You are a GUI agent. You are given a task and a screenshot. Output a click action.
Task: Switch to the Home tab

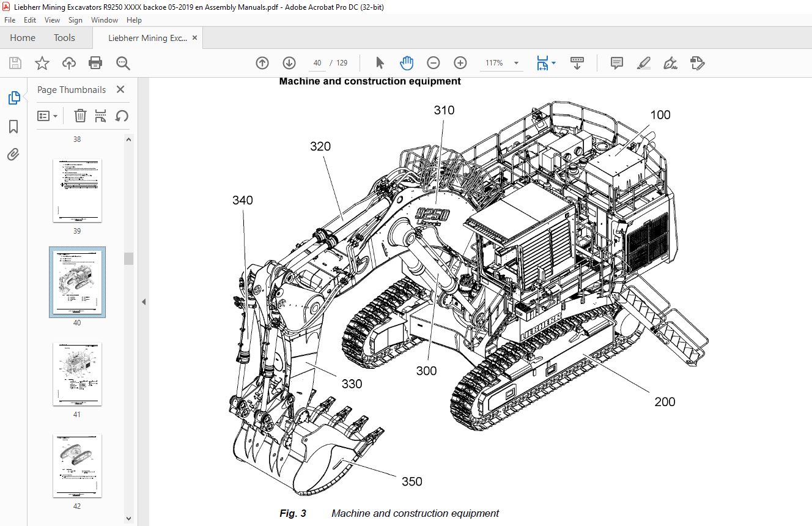pyautogui.click(x=23, y=38)
